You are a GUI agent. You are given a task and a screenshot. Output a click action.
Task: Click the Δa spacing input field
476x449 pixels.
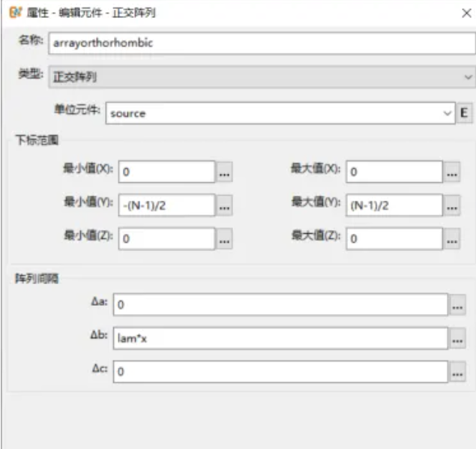[x=280, y=304]
